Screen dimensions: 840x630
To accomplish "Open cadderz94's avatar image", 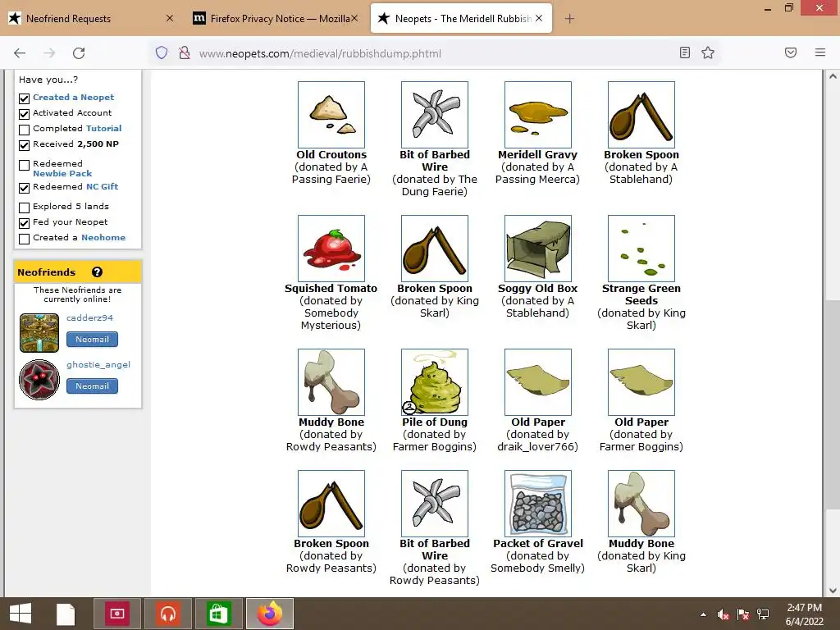I will coord(39,333).
